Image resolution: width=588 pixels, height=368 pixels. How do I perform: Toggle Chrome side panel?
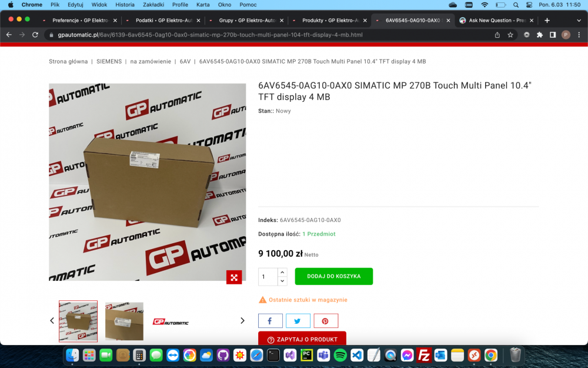coord(552,35)
